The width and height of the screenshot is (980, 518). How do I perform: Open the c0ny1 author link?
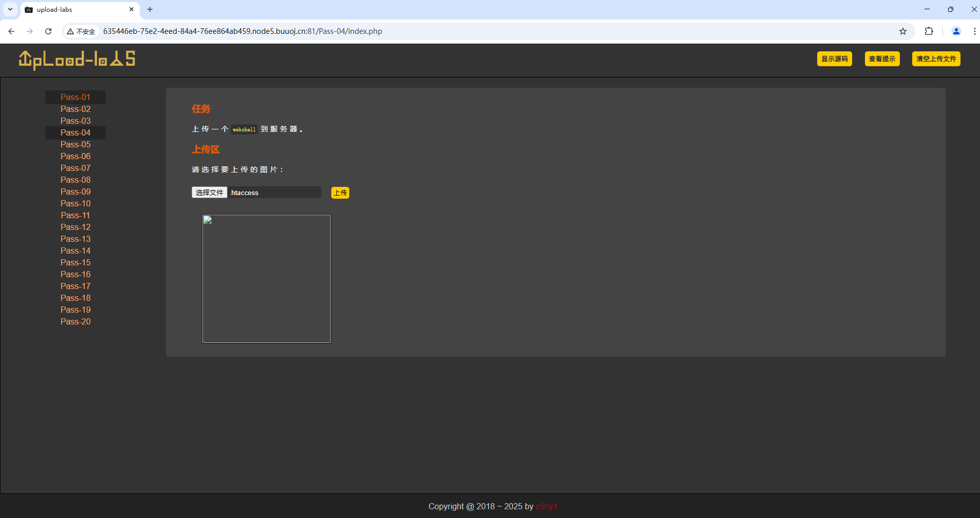coord(546,506)
